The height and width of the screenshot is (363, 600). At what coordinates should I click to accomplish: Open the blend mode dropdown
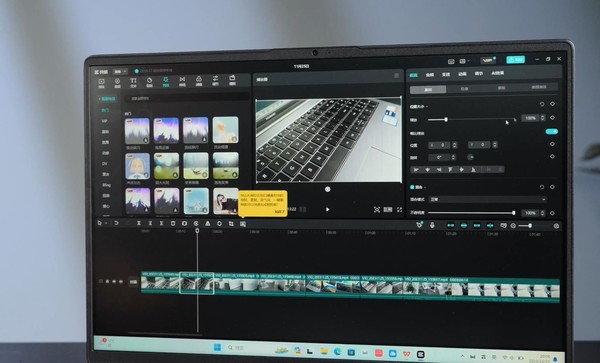pos(488,199)
